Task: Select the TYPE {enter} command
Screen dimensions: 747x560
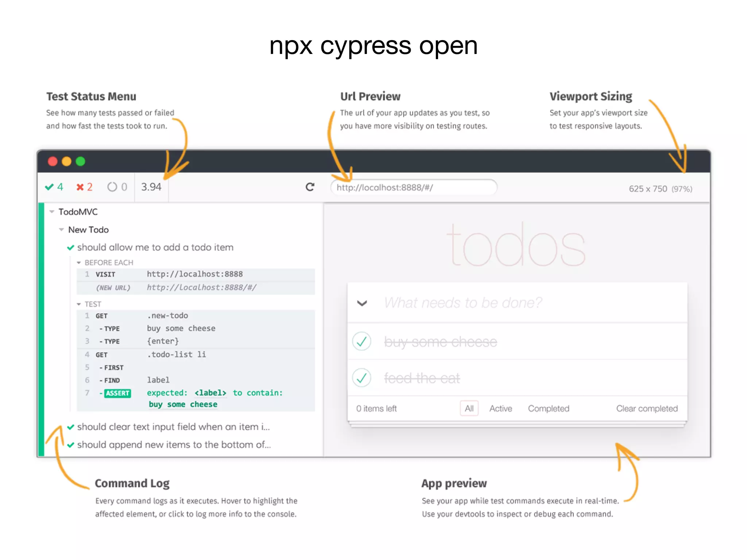Action: click(x=196, y=341)
